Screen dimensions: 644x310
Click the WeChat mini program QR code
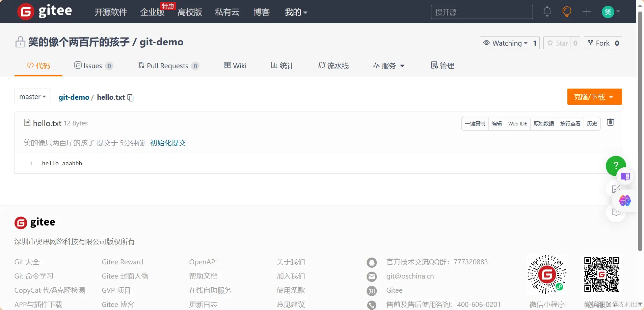[x=547, y=275]
